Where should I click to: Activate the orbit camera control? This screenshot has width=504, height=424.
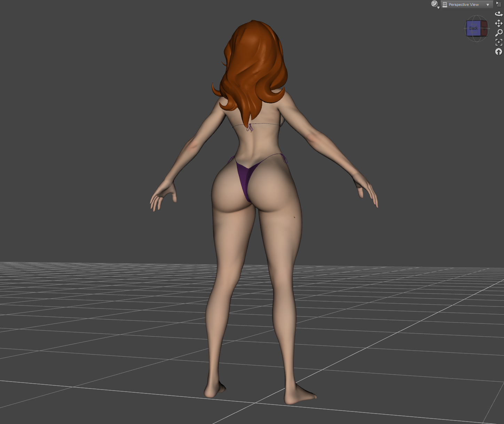499,14
